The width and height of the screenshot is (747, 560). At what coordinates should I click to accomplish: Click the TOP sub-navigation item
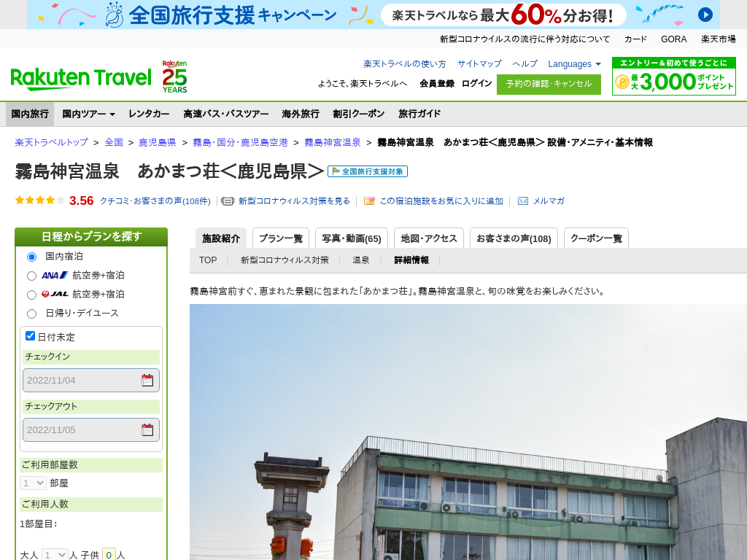208,260
